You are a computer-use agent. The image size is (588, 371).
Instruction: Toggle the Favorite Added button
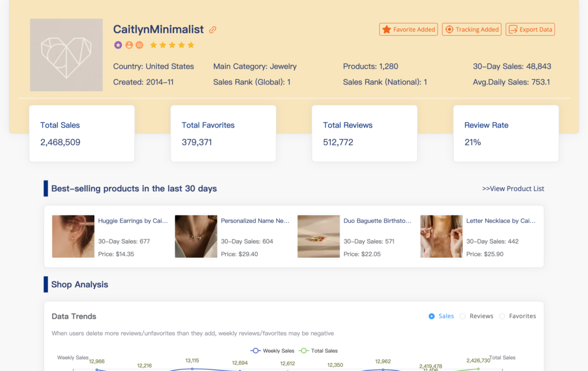pos(408,29)
